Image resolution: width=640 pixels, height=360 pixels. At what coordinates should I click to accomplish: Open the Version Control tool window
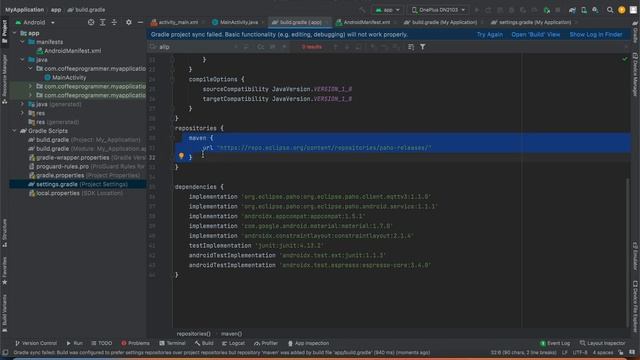click(x=36, y=343)
